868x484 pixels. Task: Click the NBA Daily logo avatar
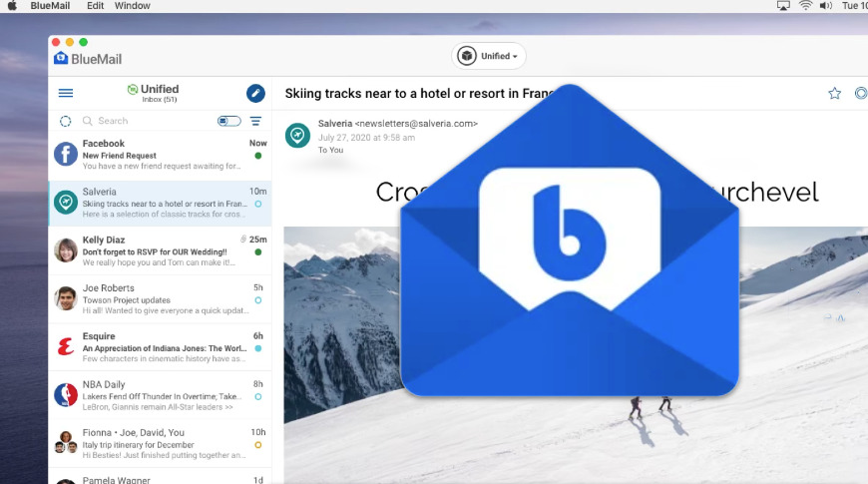click(66, 394)
